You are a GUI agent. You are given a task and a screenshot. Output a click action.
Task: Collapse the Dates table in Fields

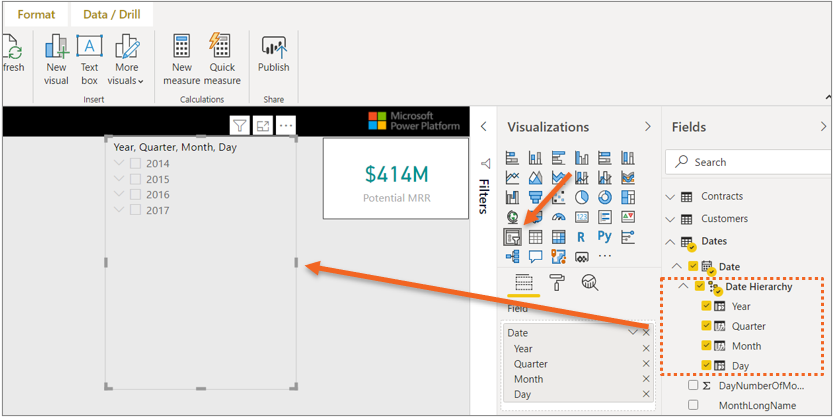click(670, 242)
